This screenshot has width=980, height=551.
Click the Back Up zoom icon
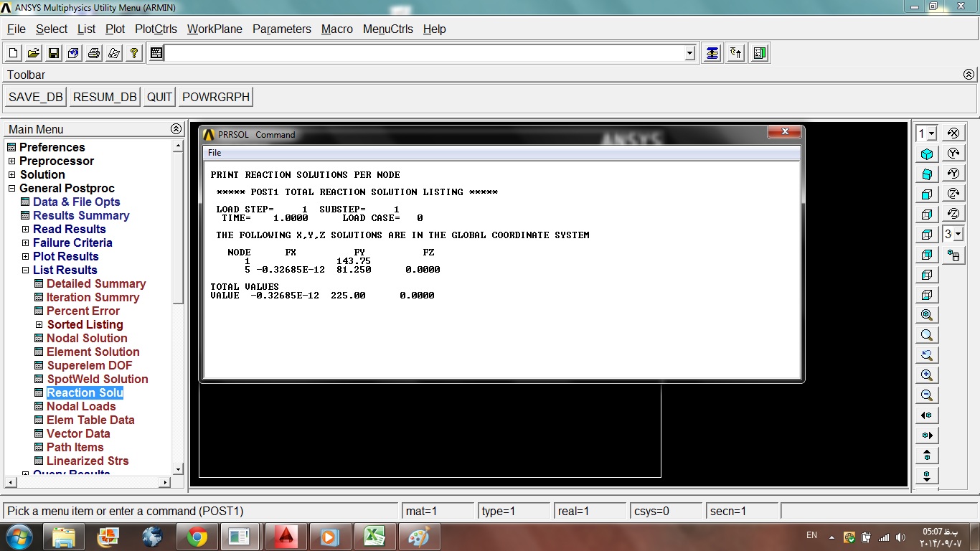tap(927, 355)
